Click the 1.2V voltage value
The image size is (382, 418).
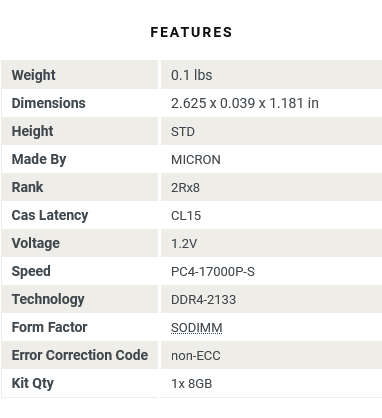click(184, 244)
